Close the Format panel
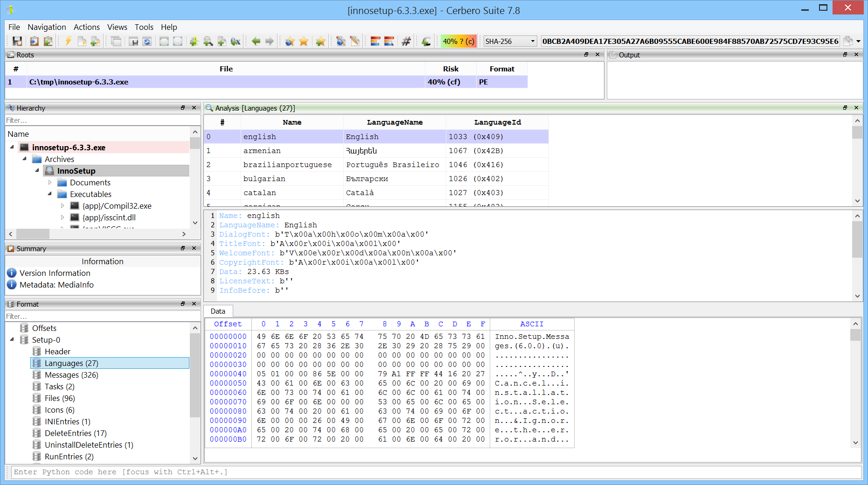The height and width of the screenshot is (485, 868). click(x=194, y=304)
